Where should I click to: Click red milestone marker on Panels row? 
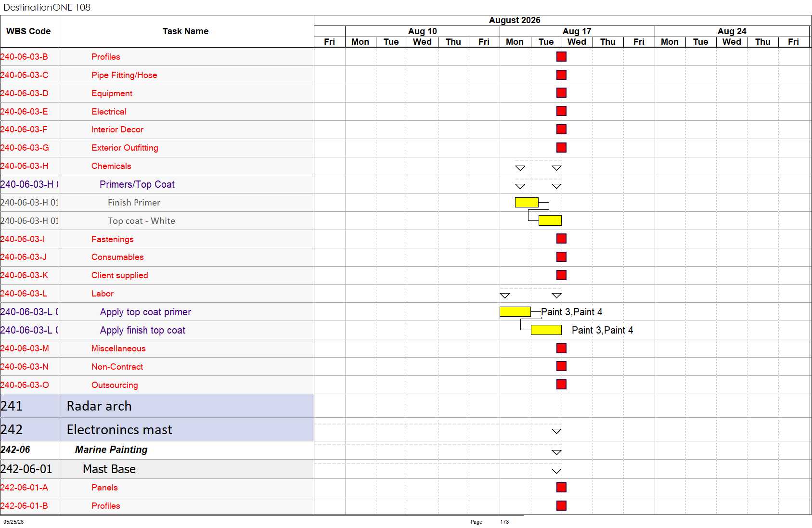coord(561,488)
